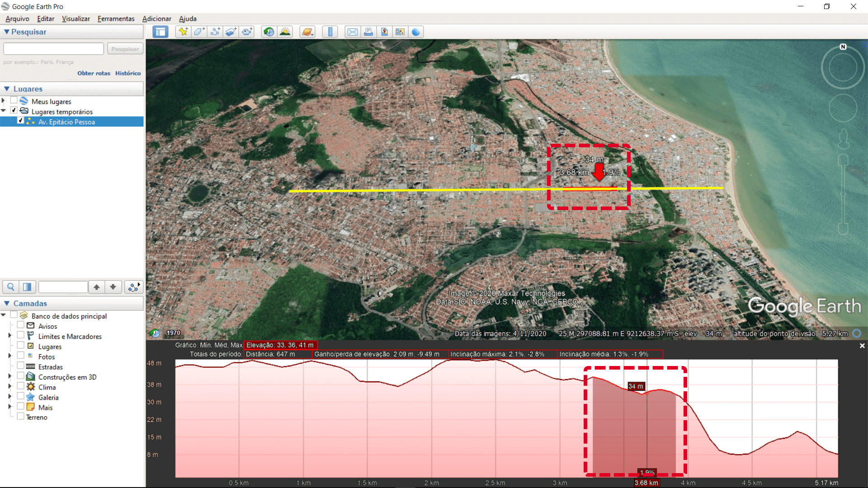The width and height of the screenshot is (868, 488).
Task: Check the Construções em 3D layer
Action: point(20,376)
